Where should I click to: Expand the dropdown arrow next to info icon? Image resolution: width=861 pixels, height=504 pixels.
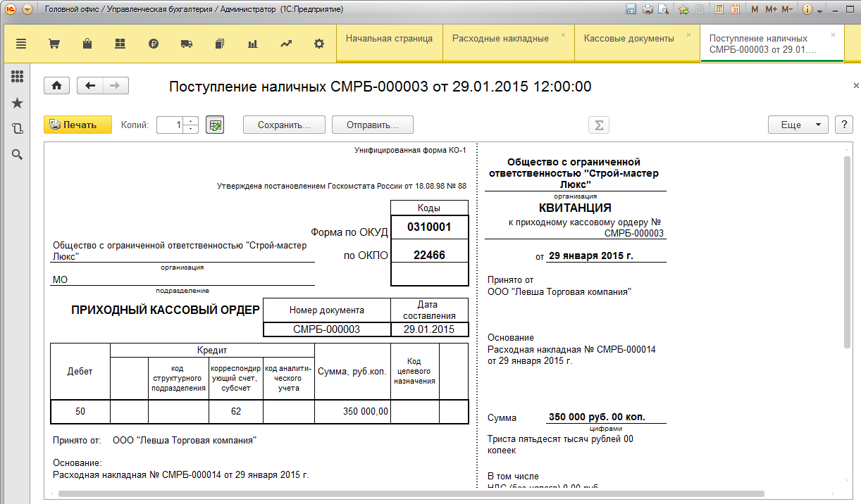[819, 11]
